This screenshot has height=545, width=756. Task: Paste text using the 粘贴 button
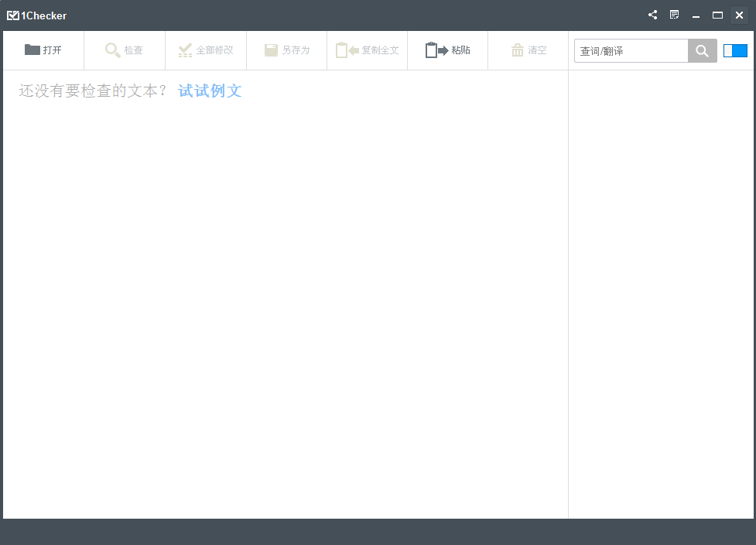click(x=448, y=50)
